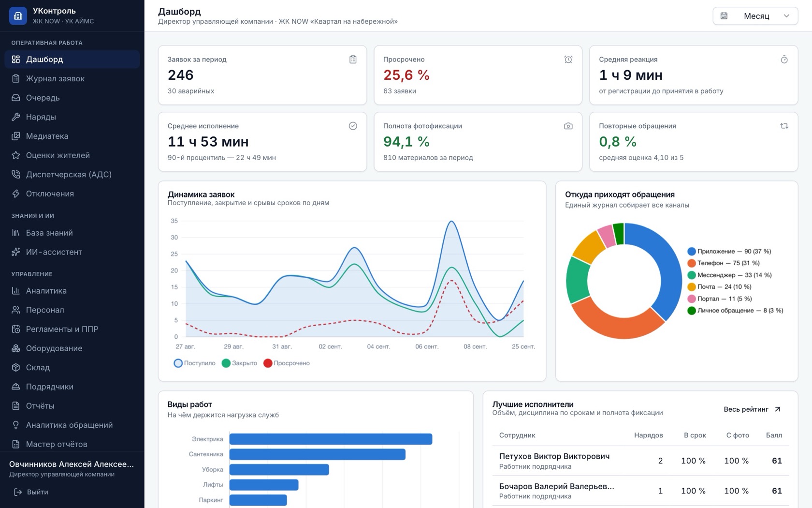812x508 pixels.
Task: Open the Месяц period dropdown
Action: (x=755, y=16)
